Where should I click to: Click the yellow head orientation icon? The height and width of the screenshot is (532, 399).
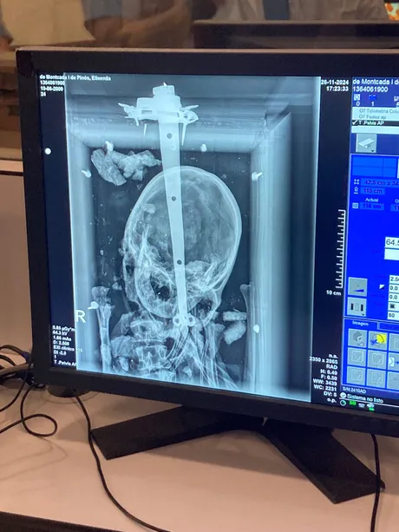point(377,341)
